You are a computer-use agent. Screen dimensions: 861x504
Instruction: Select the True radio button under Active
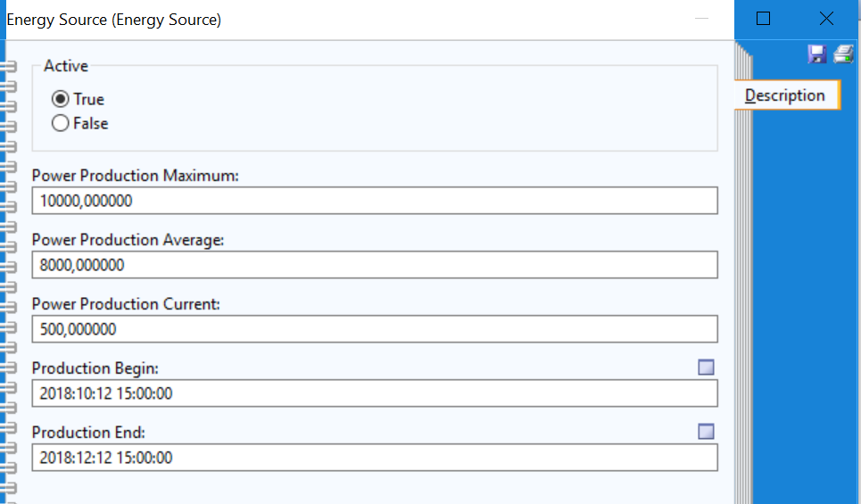[61, 99]
